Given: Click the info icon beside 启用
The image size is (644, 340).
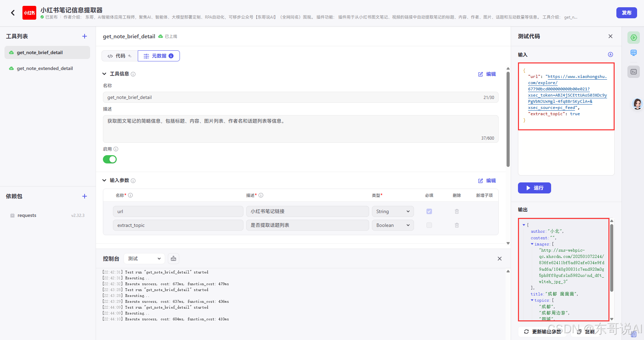Looking at the screenshot, I should pos(116,149).
